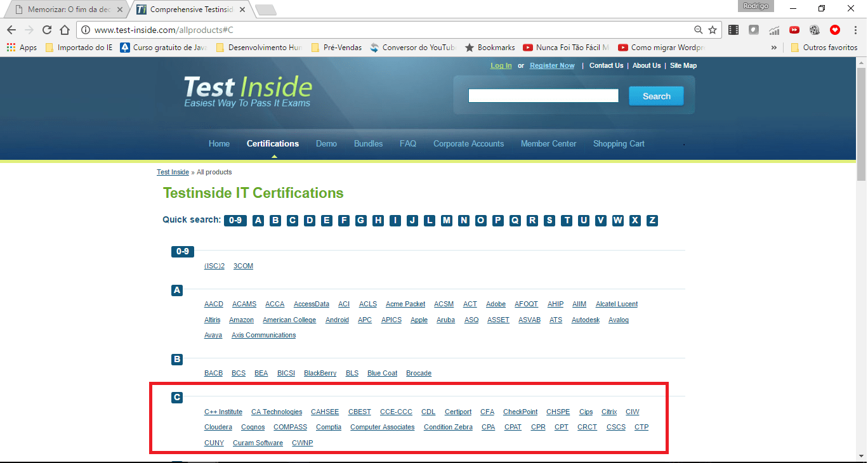Click the red heart extension icon
Screen dimensions: 868x463
(835, 30)
